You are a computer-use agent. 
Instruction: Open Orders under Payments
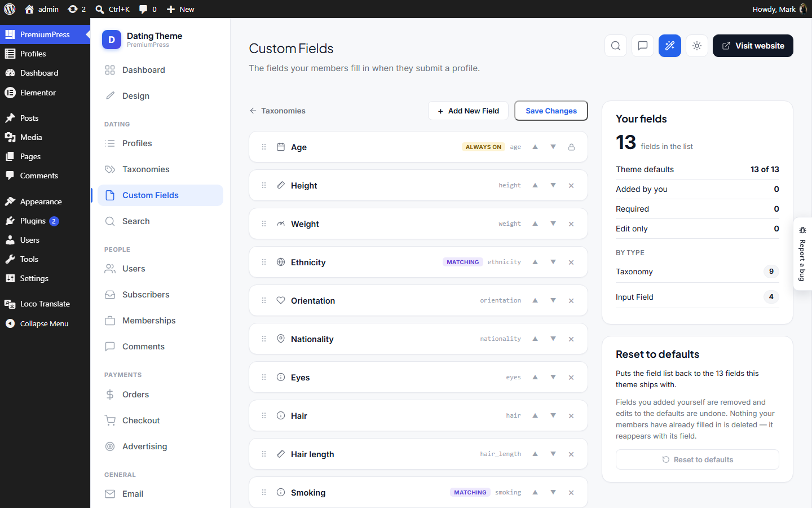coord(160,395)
